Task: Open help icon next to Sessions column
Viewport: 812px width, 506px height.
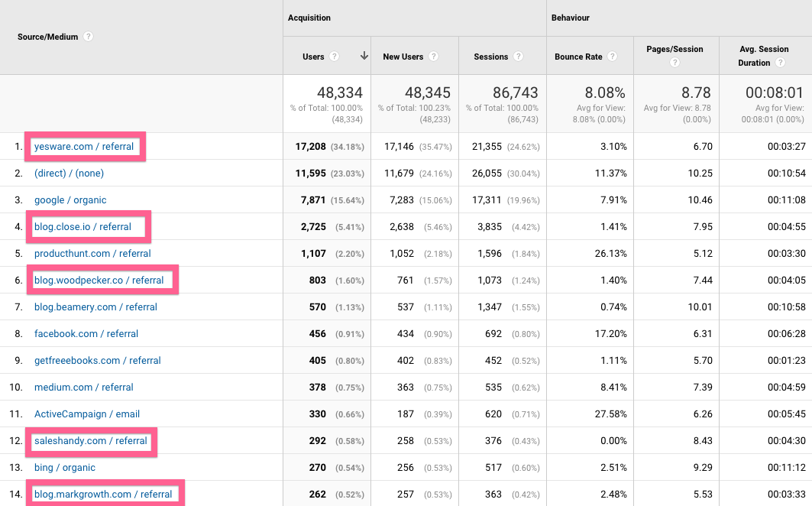Action: tap(518, 56)
